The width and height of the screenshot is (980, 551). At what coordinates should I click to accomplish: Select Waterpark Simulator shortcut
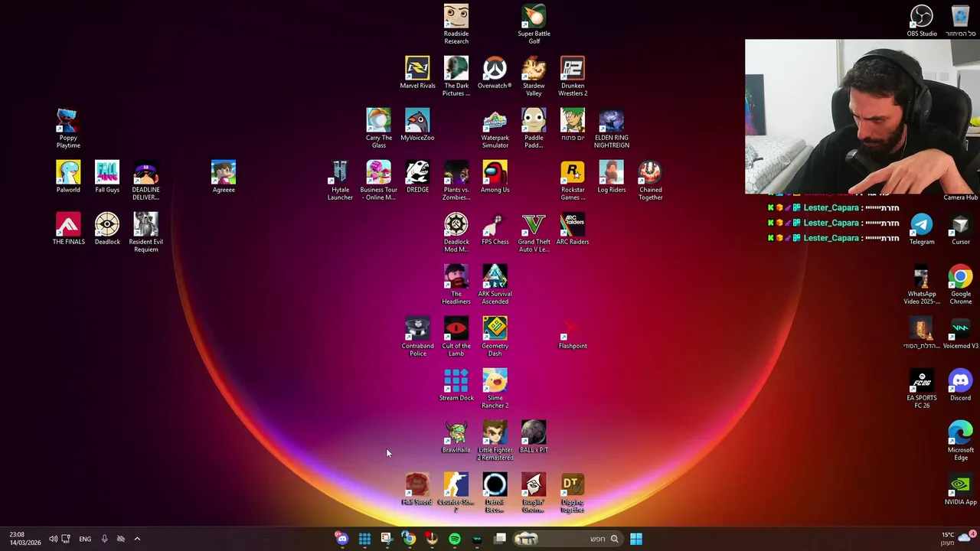[x=495, y=128]
